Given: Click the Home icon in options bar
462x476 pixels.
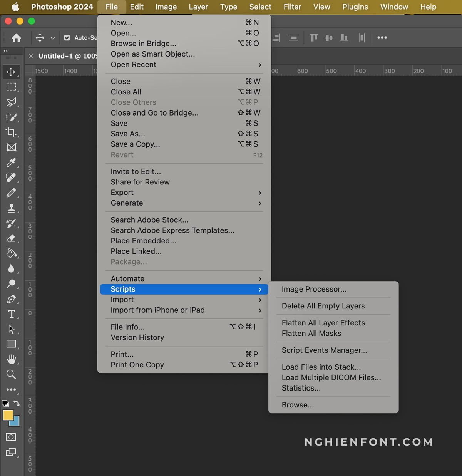Looking at the screenshot, I should (16, 37).
